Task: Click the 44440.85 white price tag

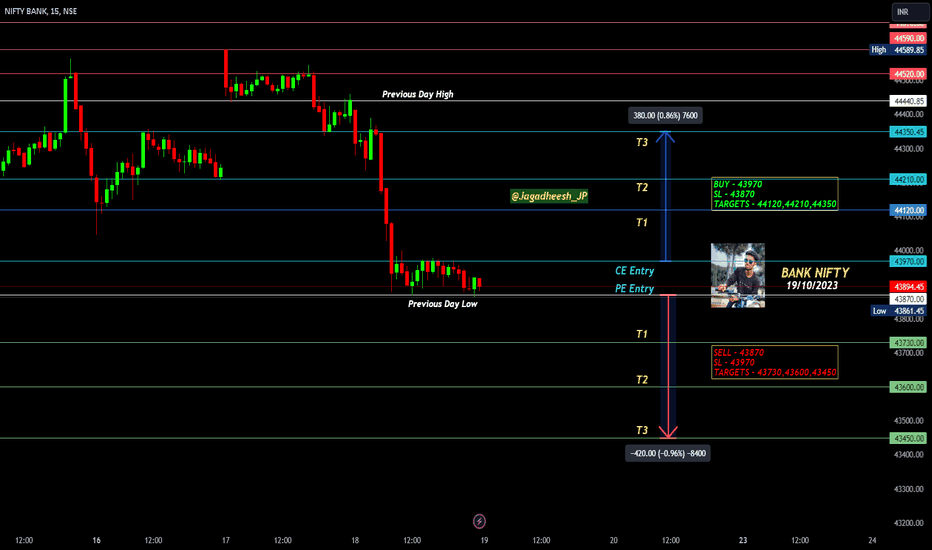Action: tap(908, 101)
